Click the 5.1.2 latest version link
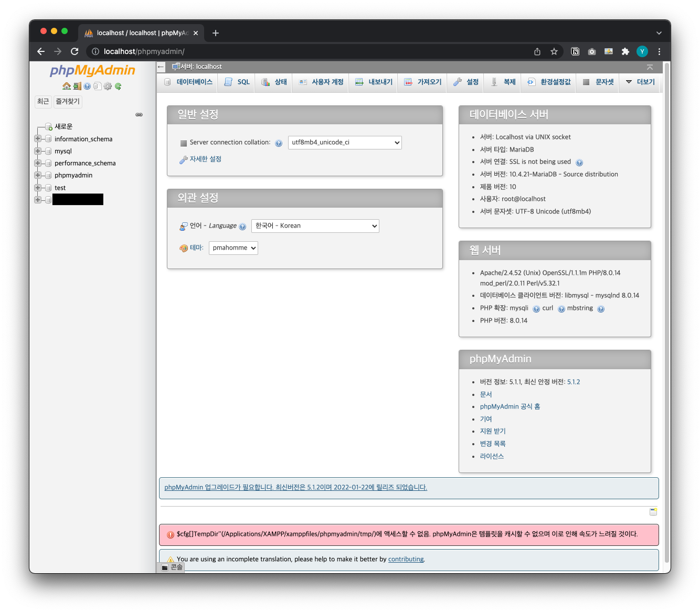The height and width of the screenshot is (612, 700). click(574, 382)
